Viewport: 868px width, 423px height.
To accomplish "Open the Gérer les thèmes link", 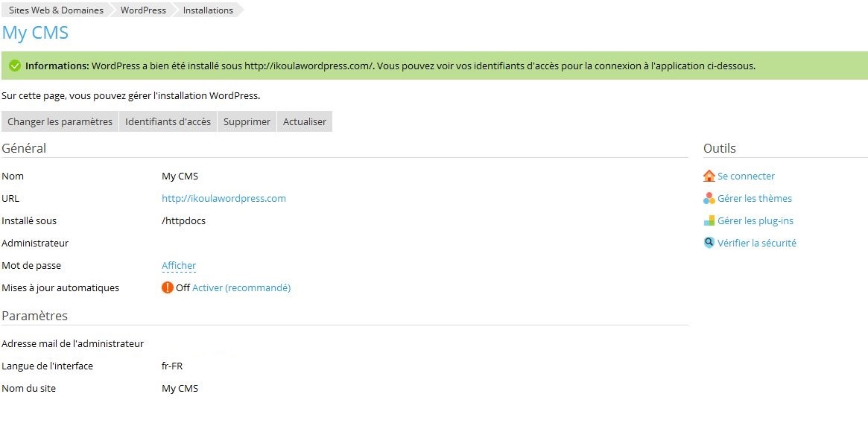I will click(x=754, y=199).
